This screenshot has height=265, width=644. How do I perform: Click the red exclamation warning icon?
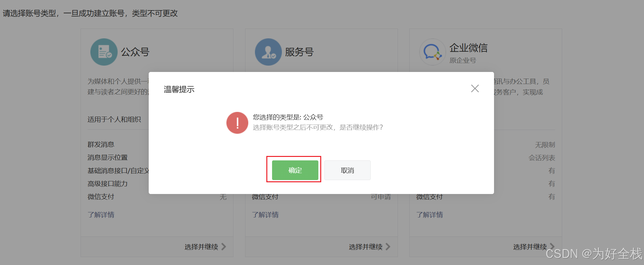point(237,123)
